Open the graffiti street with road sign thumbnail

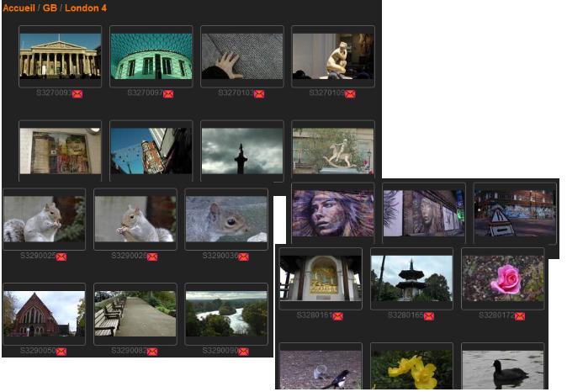[x=515, y=214]
